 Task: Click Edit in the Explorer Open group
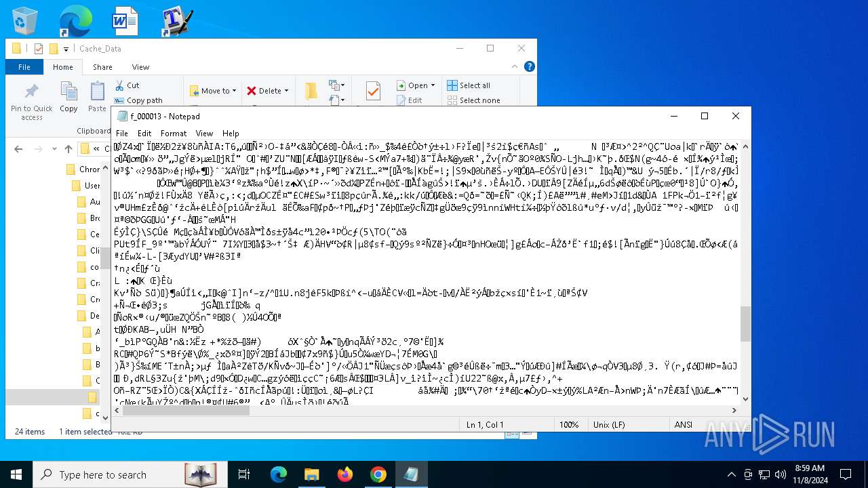tap(409, 100)
